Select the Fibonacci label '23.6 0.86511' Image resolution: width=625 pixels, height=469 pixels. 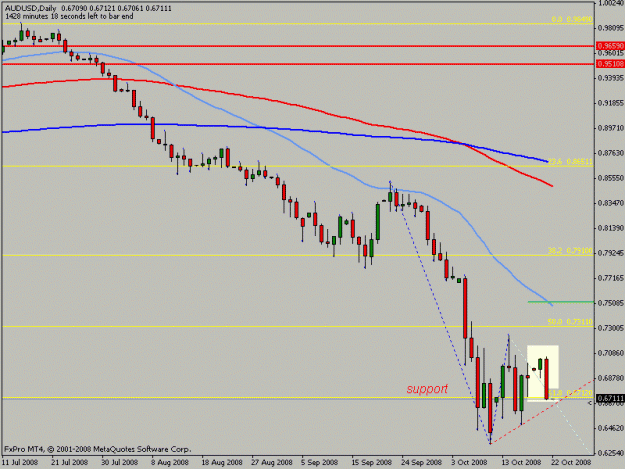pos(570,162)
